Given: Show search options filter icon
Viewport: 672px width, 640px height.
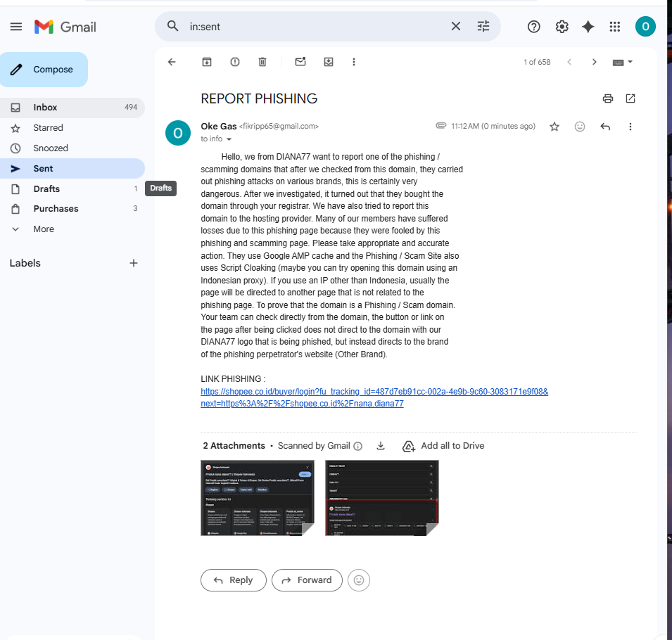Looking at the screenshot, I should pyautogui.click(x=483, y=27).
